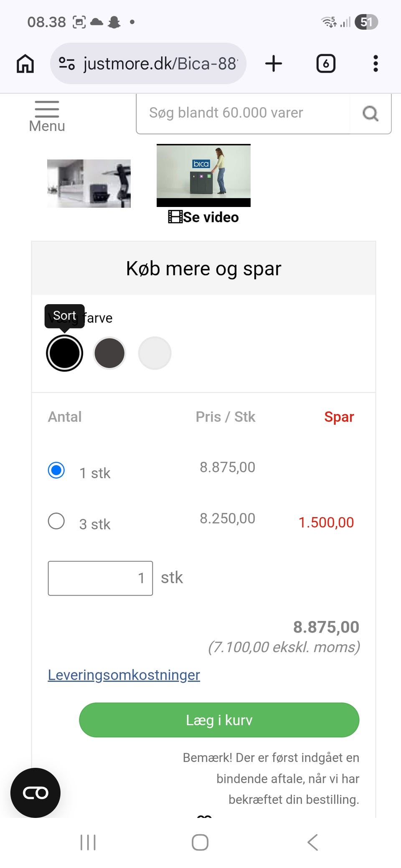
Task: Open a new browser tab
Action: 274,64
